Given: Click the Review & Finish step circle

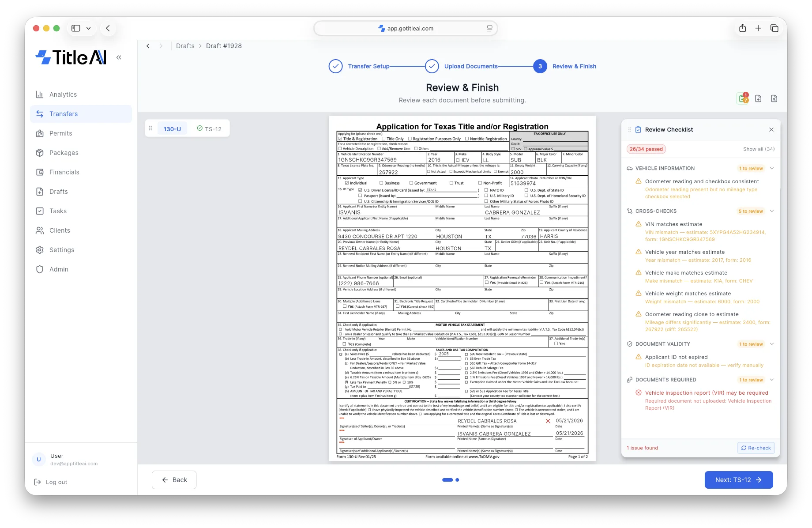Looking at the screenshot, I should 540,66.
